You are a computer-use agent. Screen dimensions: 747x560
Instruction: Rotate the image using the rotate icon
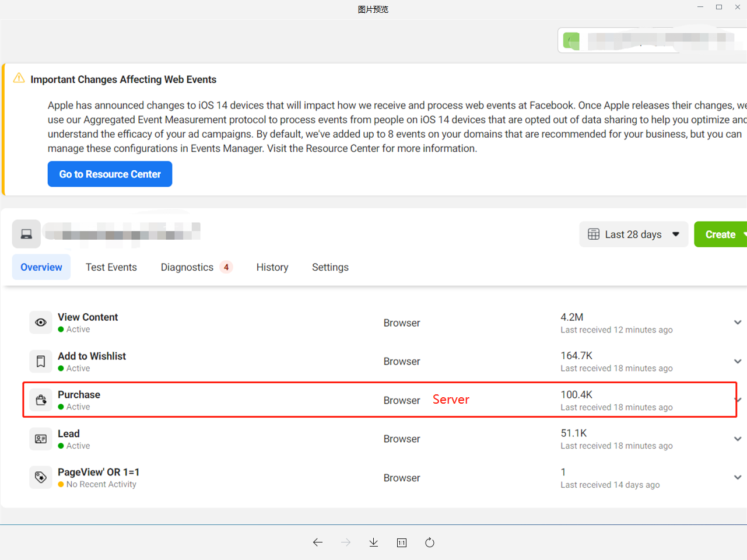430,542
